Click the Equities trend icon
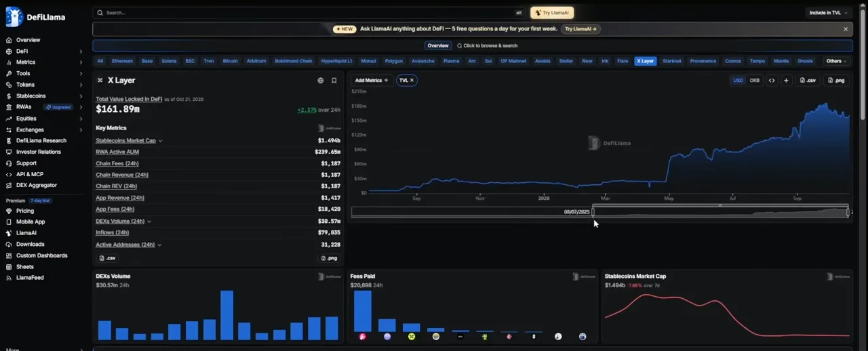The image size is (868, 351). point(9,119)
